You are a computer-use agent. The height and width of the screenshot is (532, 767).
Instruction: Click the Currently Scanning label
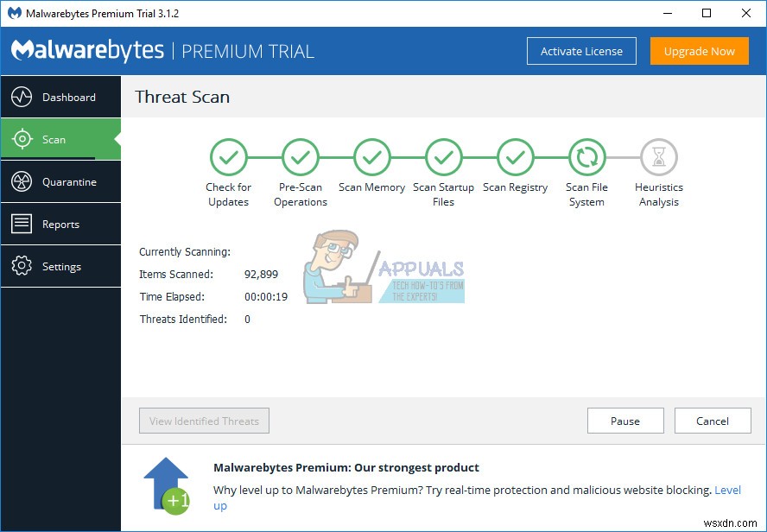[x=185, y=252]
